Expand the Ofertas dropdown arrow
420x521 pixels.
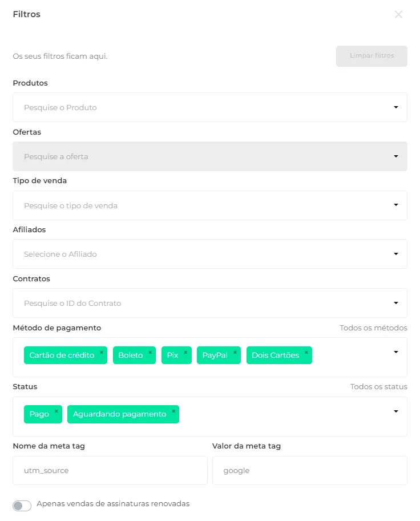(x=395, y=156)
